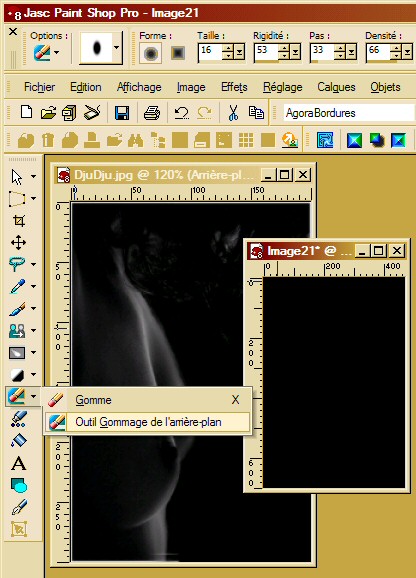Open the Image menu
This screenshot has width=416, height=578.
coord(191,87)
